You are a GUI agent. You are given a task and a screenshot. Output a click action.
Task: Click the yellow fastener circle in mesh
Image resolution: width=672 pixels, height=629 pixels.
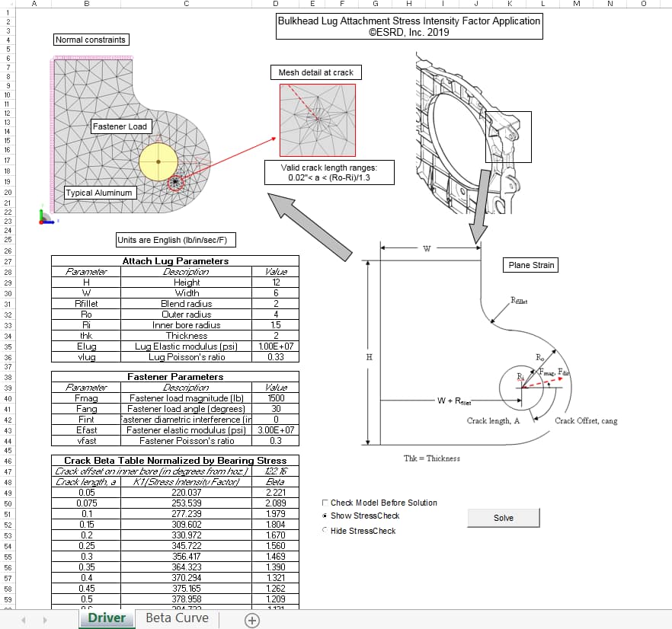point(158,161)
